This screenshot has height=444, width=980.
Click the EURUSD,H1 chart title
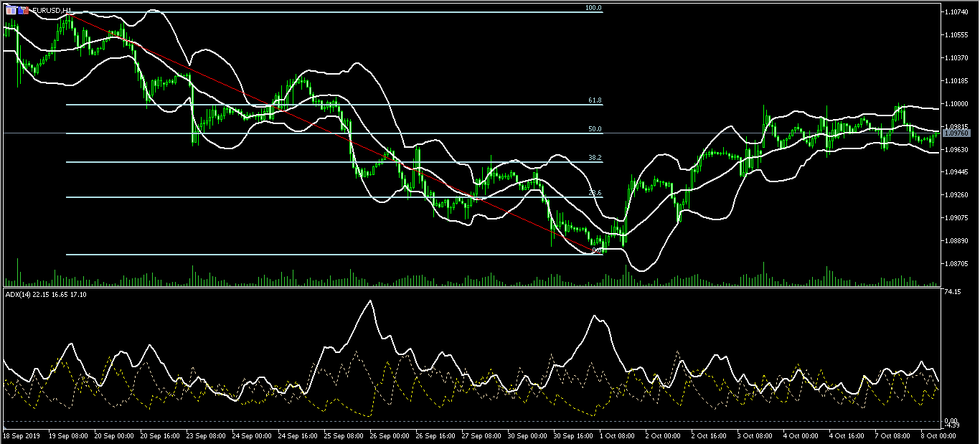(x=52, y=11)
